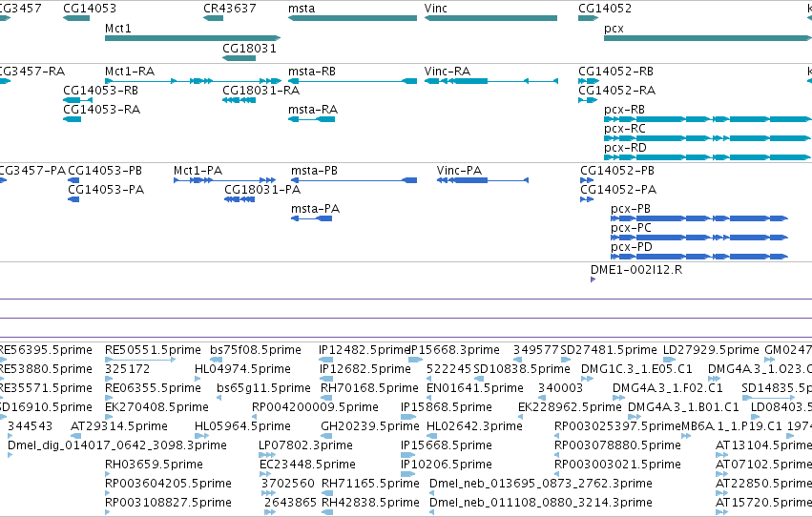The height and width of the screenshot is (517, 812).
Task: Click the IP15668.3prime EST feature
Action: coord(415,360)
